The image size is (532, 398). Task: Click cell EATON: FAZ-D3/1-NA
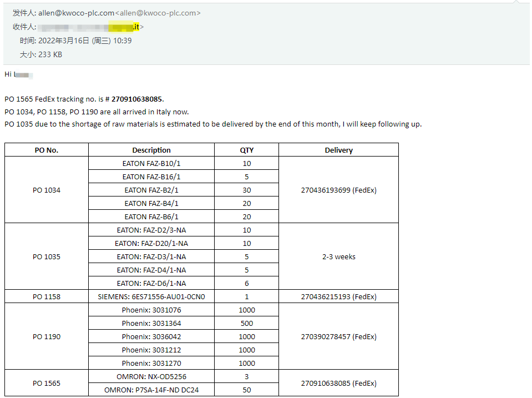coord(151,257)
